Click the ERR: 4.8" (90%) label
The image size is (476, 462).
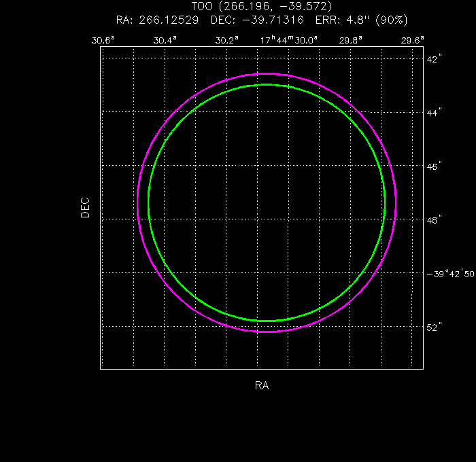tap(361, 20)
